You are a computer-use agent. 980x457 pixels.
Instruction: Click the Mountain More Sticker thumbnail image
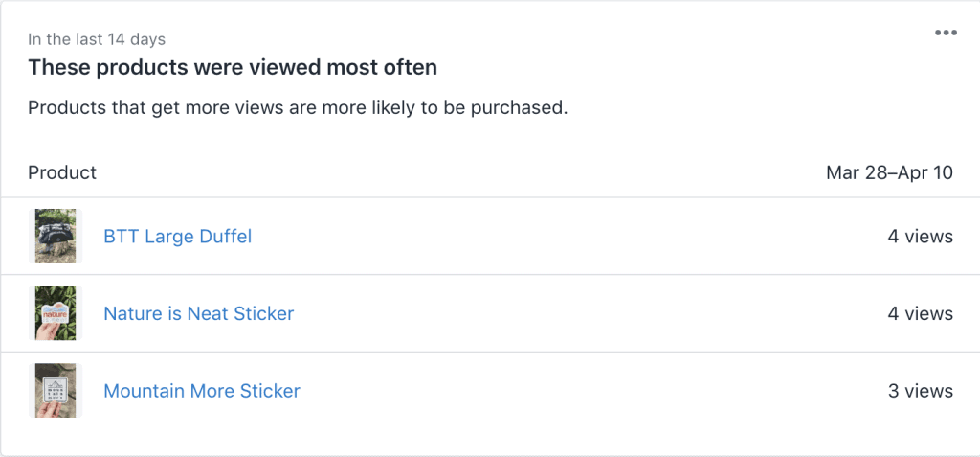tap(56, 391)
